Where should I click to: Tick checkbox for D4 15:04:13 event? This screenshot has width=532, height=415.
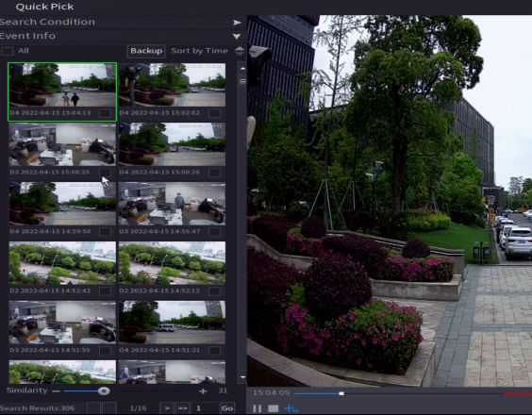click(106, 113)
